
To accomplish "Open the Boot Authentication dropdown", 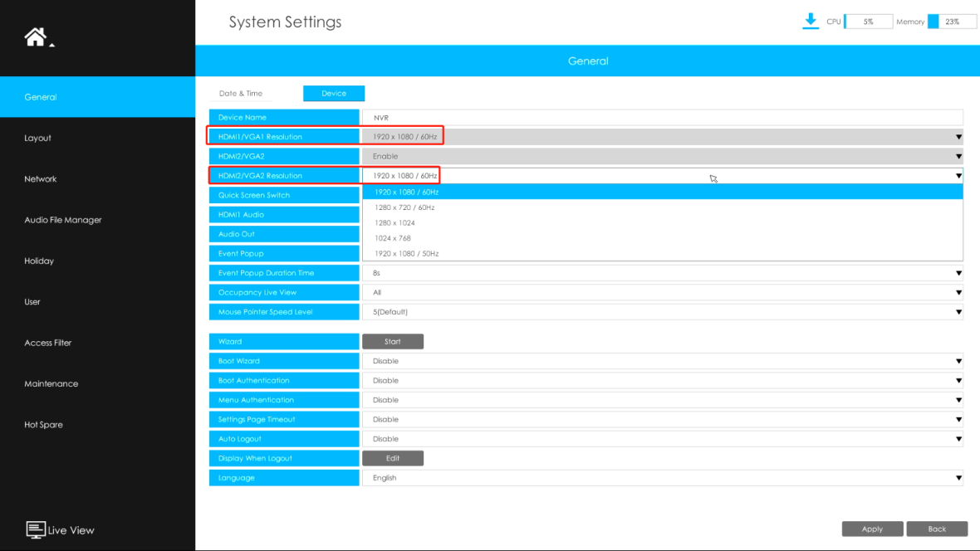I will tap(663, 380).
